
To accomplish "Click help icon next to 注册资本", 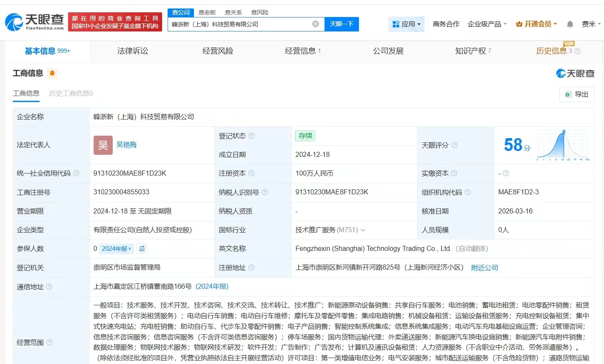I will click(x=251, y=173).
